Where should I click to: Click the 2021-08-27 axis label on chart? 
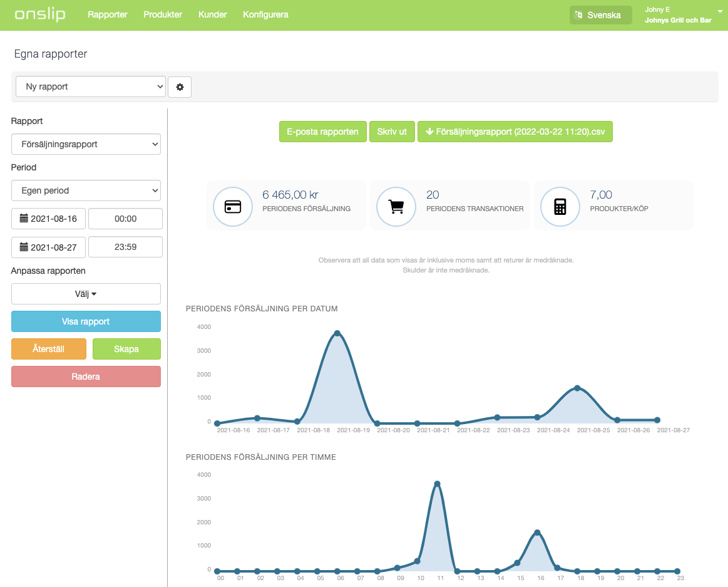673,430
